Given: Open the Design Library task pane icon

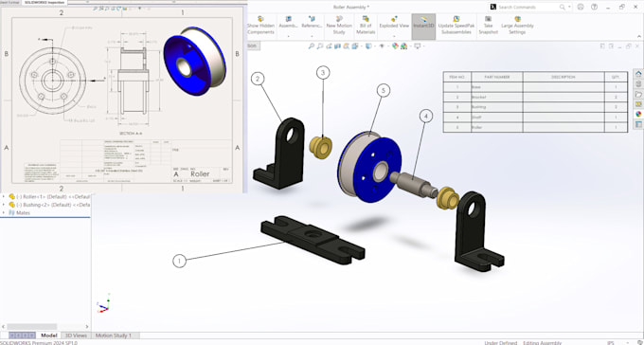Looking at the screenshot, I should tap(638, 84).
